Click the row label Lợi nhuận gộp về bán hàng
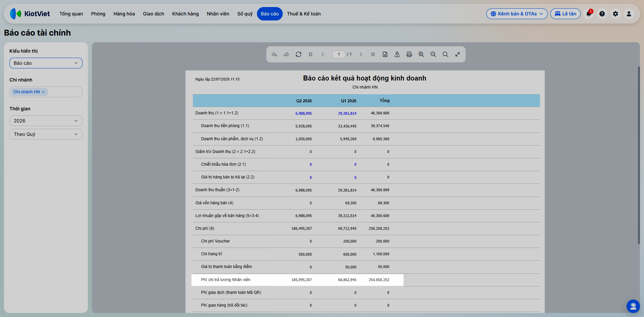644x317 pixels. tap(227, 216)
